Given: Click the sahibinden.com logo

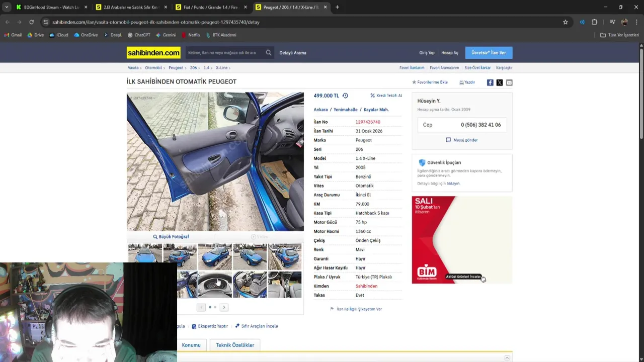Looking at the screenshot, I should coord(153,53).
